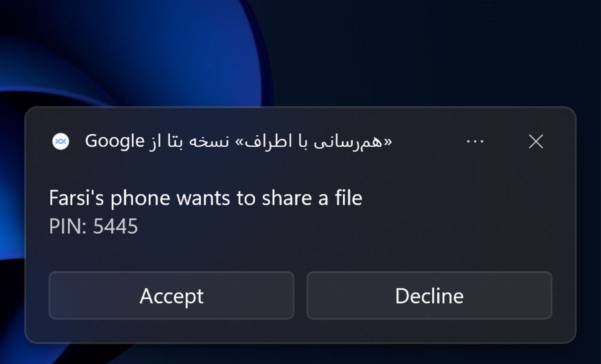Click the empty notification area beside the PIN
601x364 pixels.
coord(344,226)
